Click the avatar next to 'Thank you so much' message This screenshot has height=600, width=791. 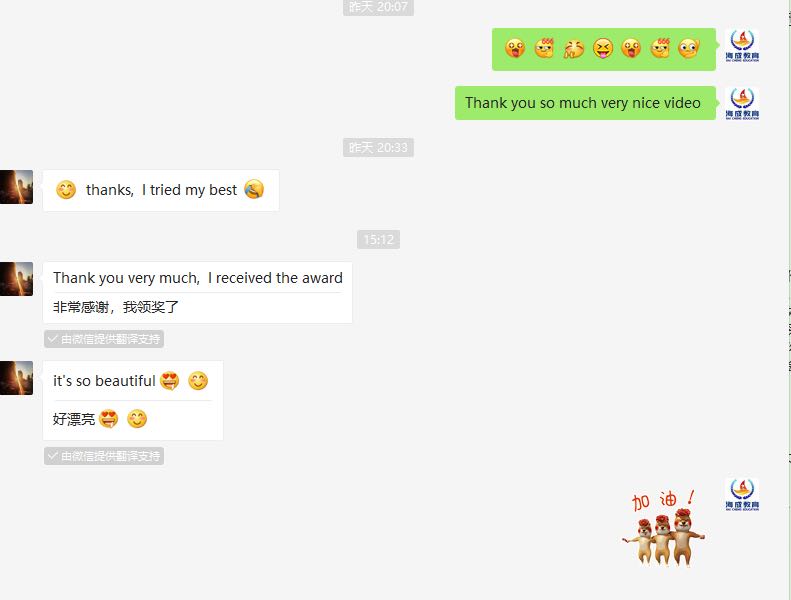pyautogui.click(x=742, y=103)
